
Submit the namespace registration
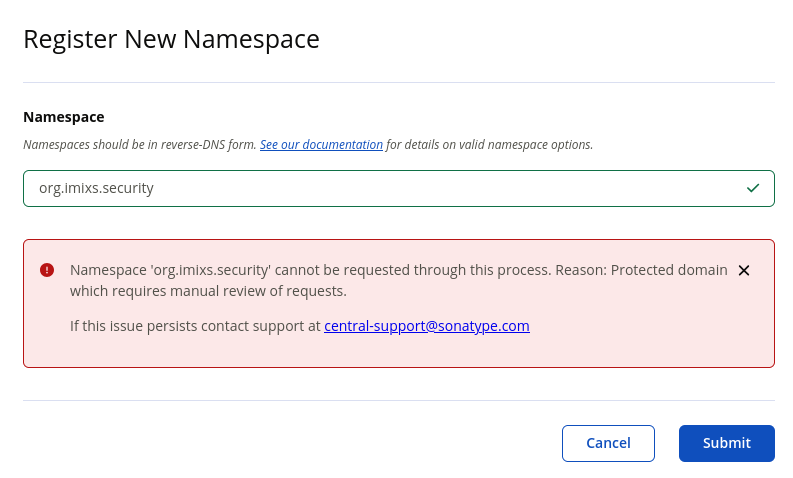[727, 443]
